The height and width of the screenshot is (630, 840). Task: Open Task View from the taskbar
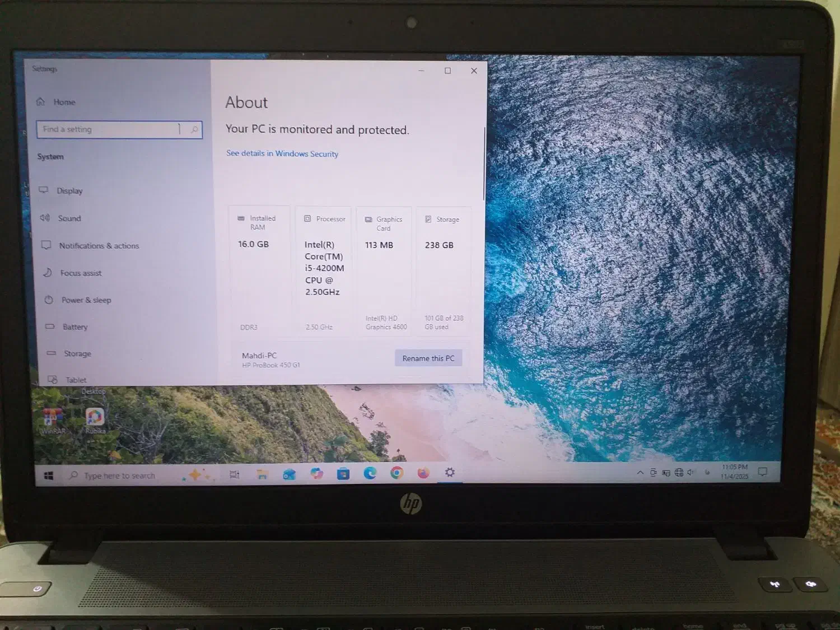[235, 475]
